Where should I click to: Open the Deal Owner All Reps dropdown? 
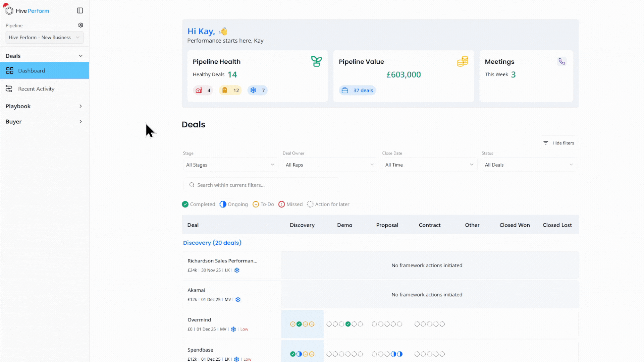pos(329,165)
